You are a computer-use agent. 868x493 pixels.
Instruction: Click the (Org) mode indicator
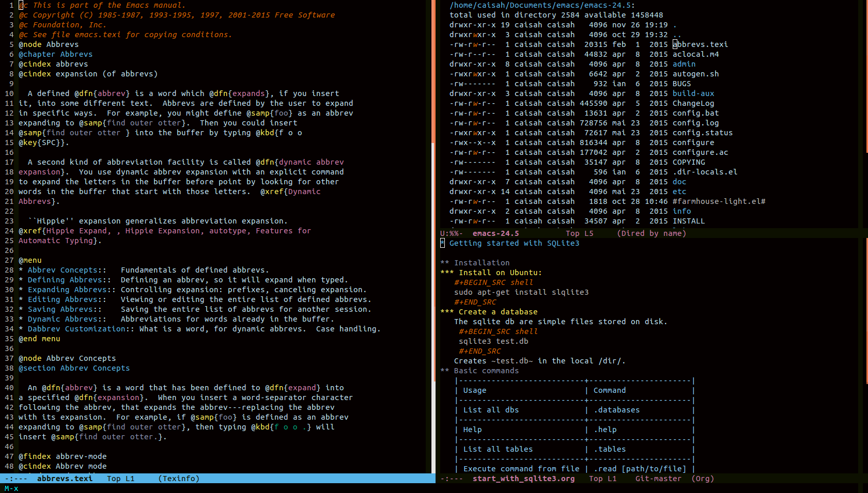click(x=703, y=479)
